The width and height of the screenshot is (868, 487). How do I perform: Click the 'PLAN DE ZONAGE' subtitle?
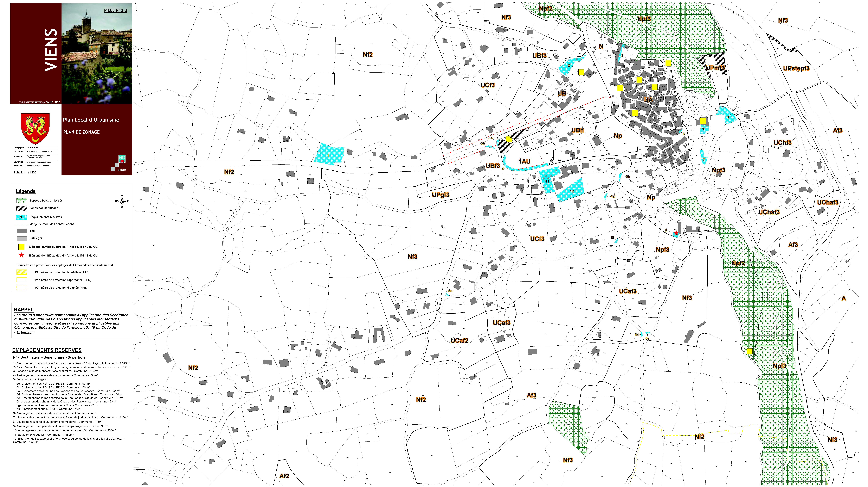pyautogui.click(x=82, y=132)
